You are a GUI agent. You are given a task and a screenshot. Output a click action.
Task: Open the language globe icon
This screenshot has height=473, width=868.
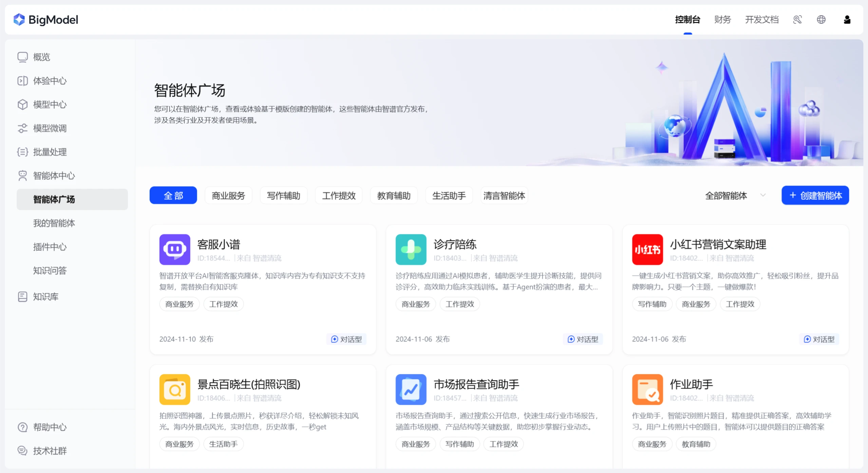[821, 19]
